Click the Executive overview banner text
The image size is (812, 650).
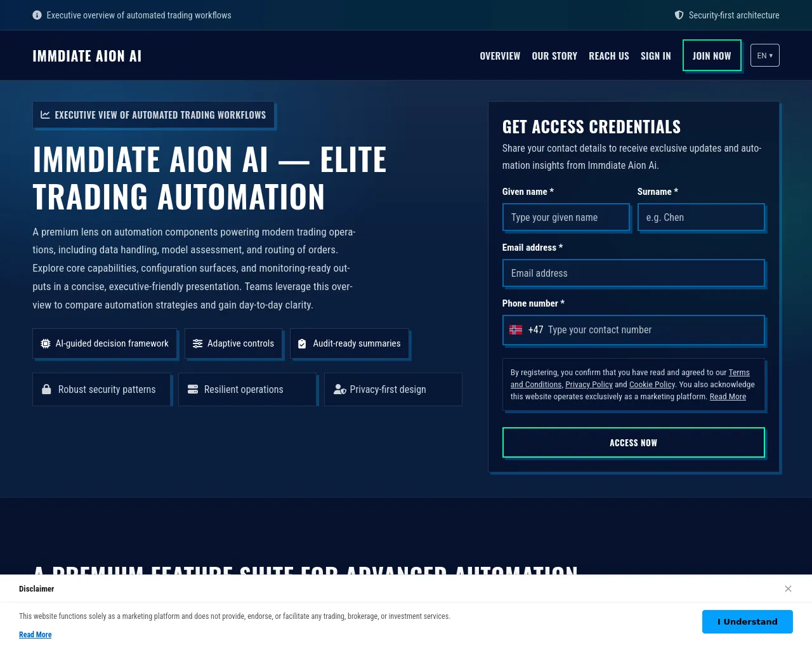(x=139, y=15)
